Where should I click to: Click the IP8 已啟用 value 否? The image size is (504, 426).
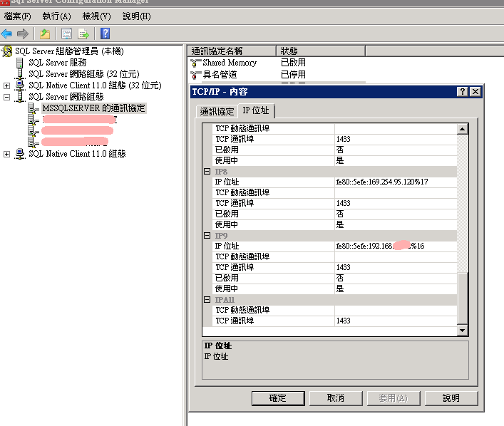tap(396, 214)
